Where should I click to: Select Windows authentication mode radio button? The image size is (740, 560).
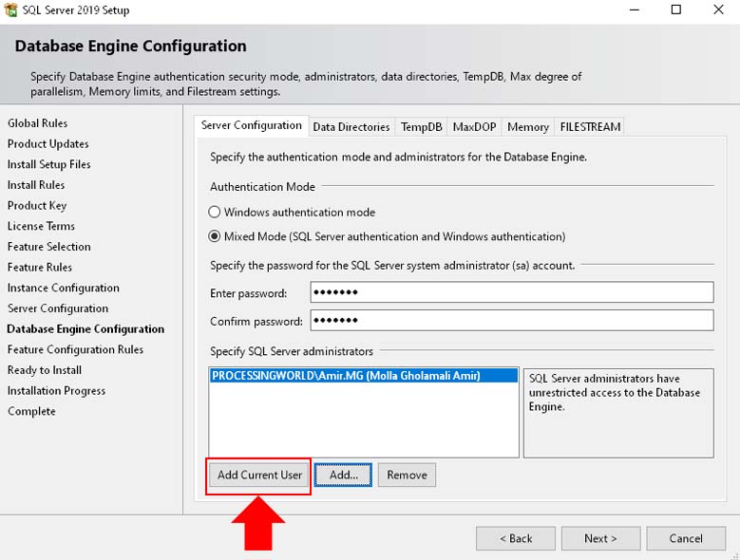[215, 212]
